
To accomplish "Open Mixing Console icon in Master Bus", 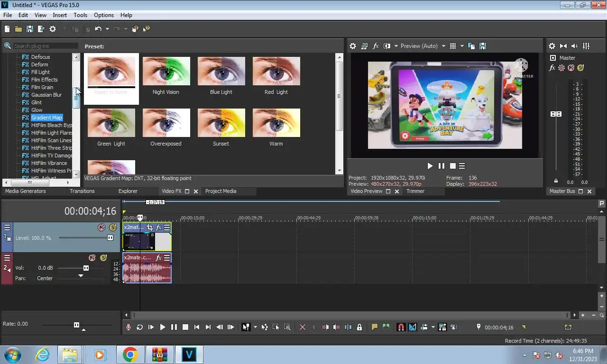I will pos(586,46).
